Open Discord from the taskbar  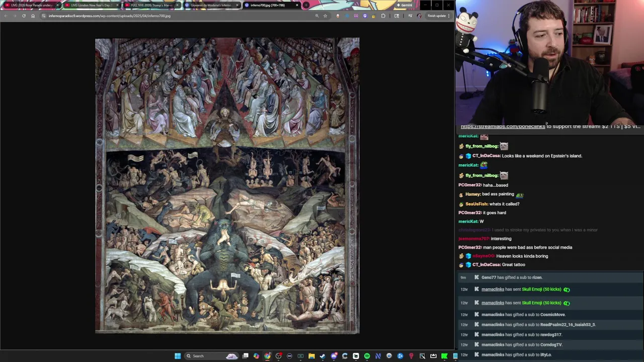pos(334,356)
